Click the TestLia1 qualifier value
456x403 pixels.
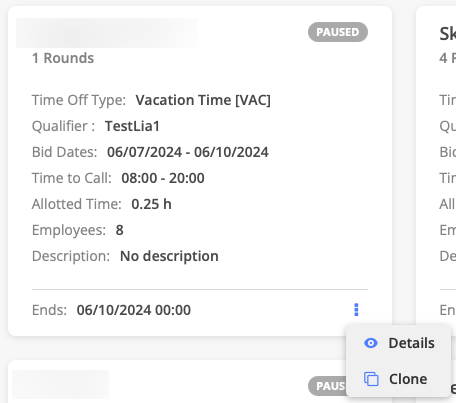click(x=132, y=126)
